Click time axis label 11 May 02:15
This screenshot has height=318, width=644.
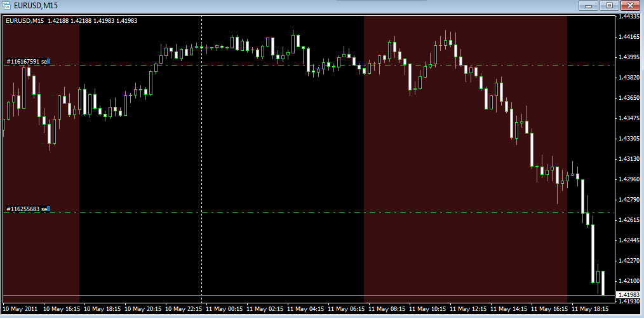pos(264,308)
